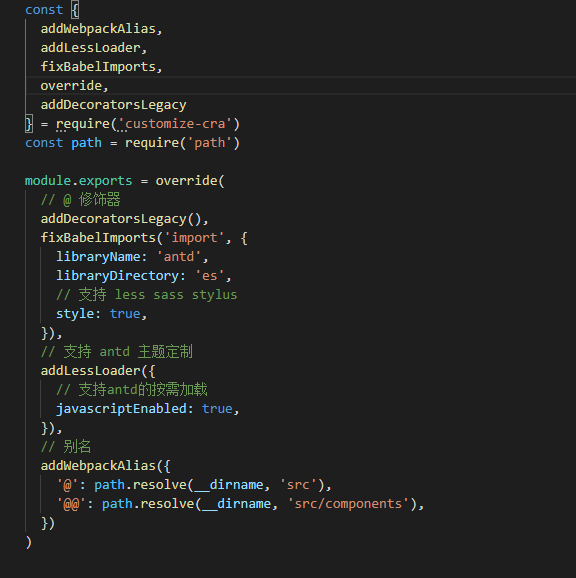This screenshot has height=578, width=576.
Task: Click the '// 支持 less sass stylus' comment
Action: point(147,295)
